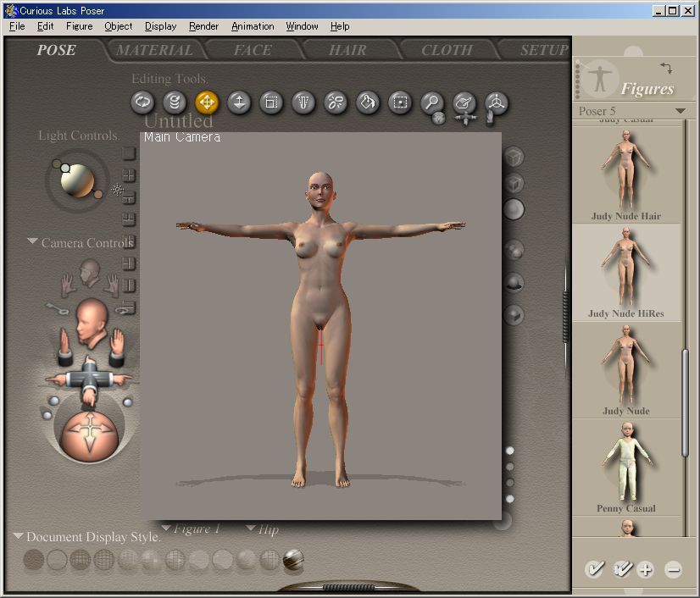The height and width of the screenshot is (598, 700).
Task: Go up one level in library
Action: 665,68
